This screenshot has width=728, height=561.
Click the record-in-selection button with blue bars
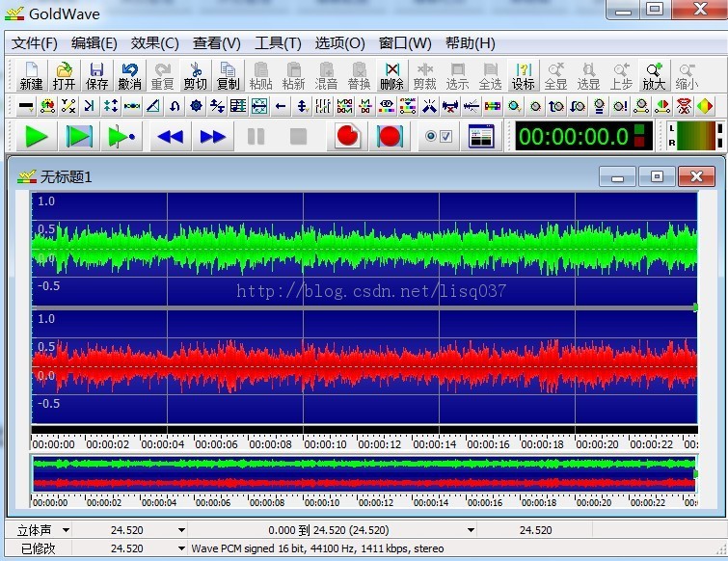390,137
